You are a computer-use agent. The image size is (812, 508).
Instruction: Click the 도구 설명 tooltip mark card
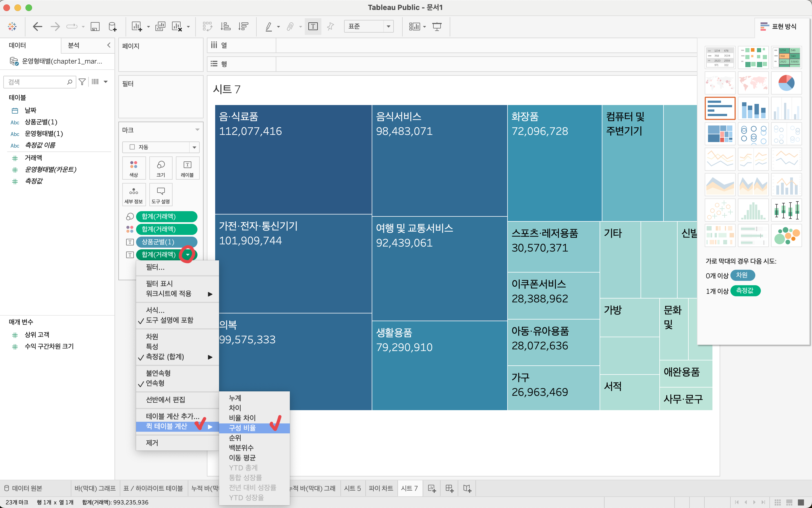pyautogui.click(x=161, y=195)
